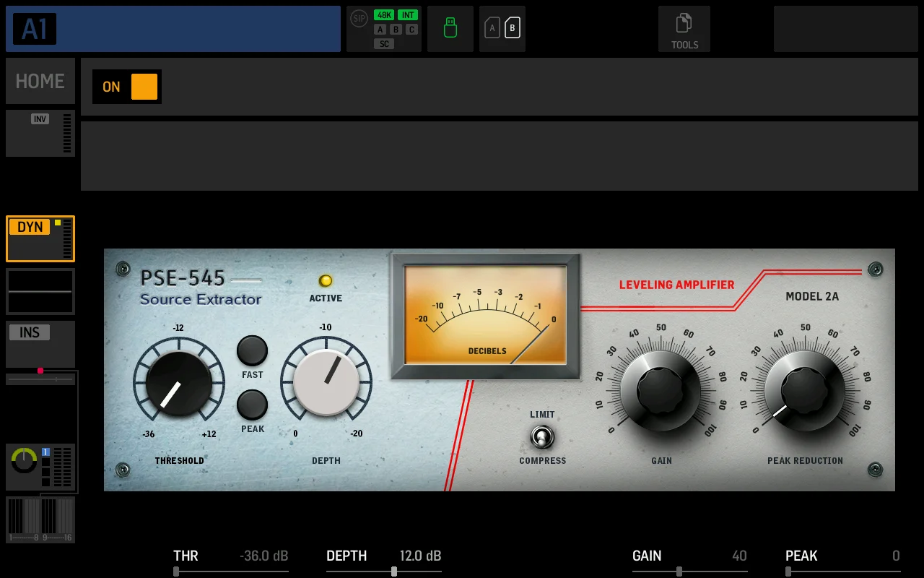Viewport: 924px width, 578px height.
Task: Click the channel meters 1-8 overview
Action: 23,519
